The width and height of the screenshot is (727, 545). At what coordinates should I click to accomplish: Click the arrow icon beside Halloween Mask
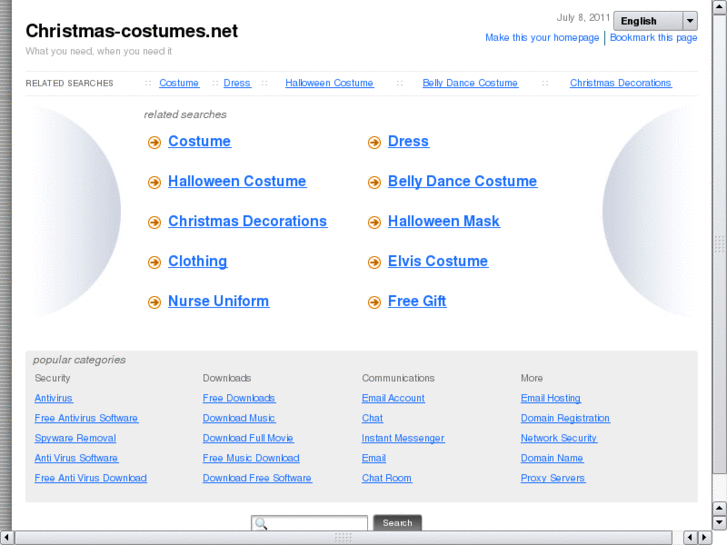374,222
